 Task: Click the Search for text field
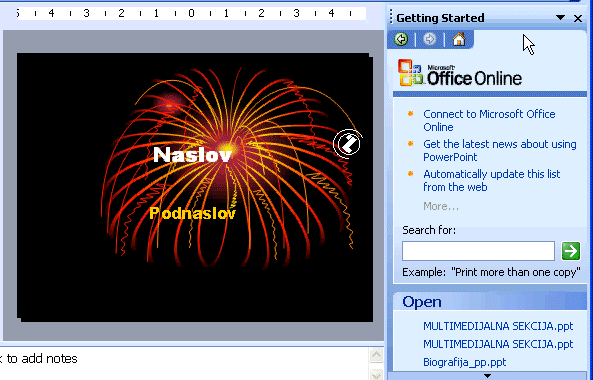click(x=478, y=251)
